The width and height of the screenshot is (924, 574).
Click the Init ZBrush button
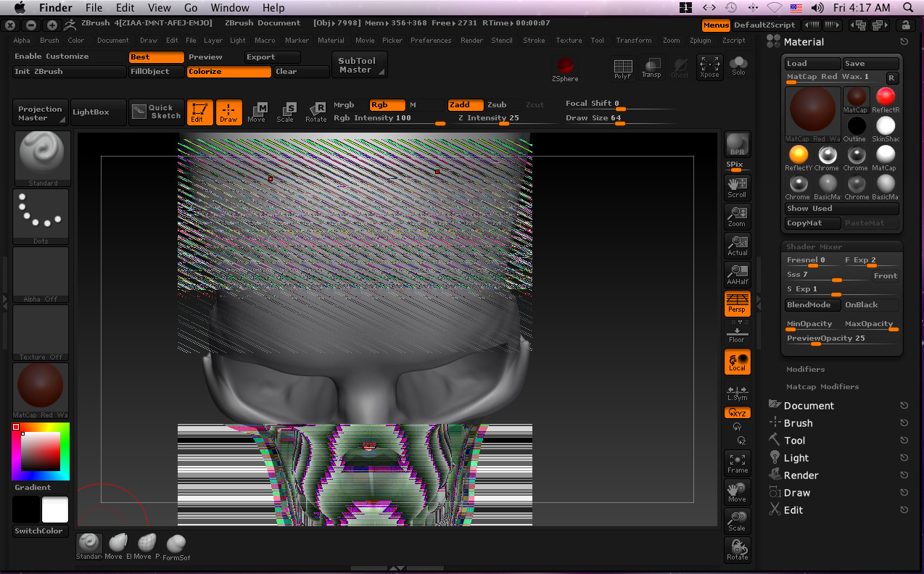68,71
